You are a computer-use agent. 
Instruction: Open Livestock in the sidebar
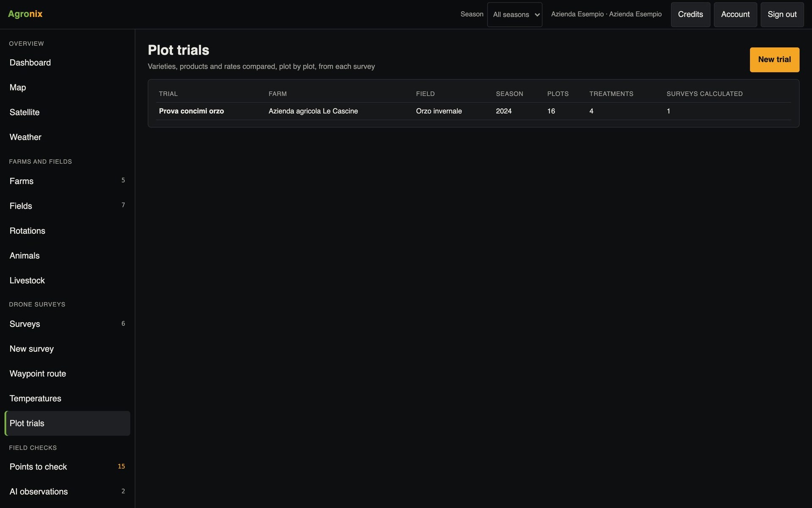click(x=67, y=281)
